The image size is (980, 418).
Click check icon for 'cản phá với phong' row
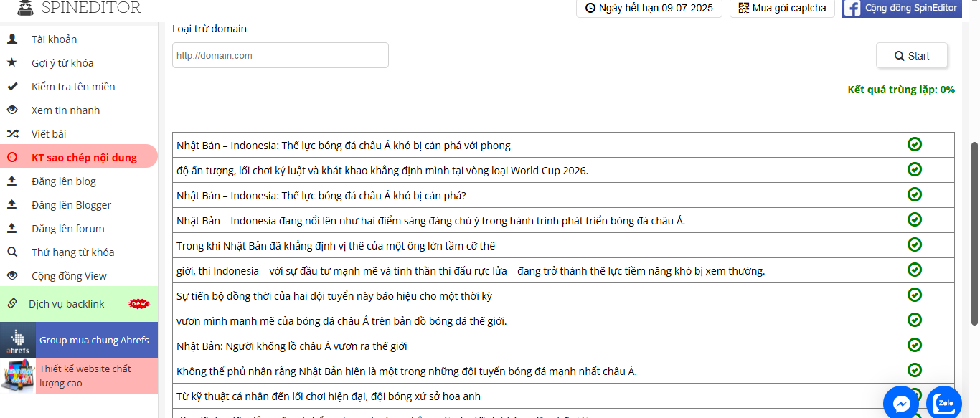click(915, 145)
